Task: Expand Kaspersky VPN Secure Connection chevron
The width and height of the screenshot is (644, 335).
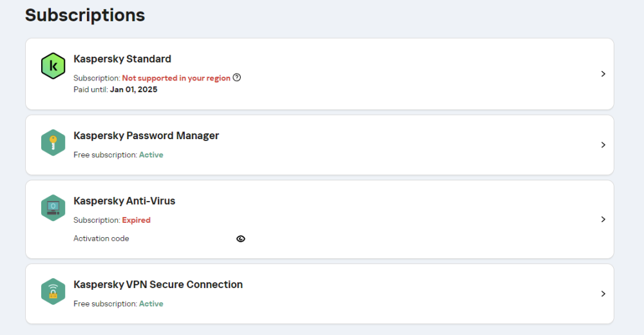Action: [x=603, y=294]
